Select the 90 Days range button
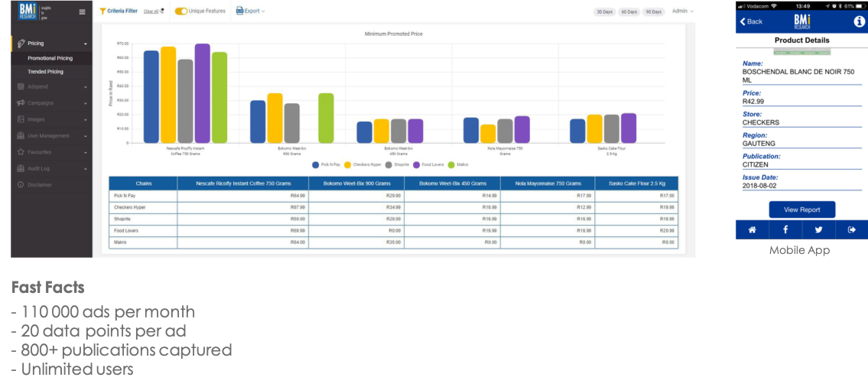Viewport: 868px width, 387px height. click(x=653, y=11)
